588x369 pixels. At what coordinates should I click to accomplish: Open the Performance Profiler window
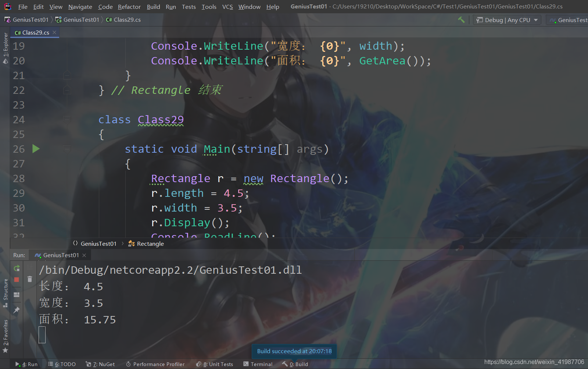click(x=155, y=364)
